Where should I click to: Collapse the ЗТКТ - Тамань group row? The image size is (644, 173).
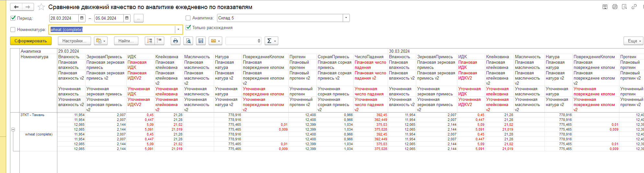tap(13, 129)
